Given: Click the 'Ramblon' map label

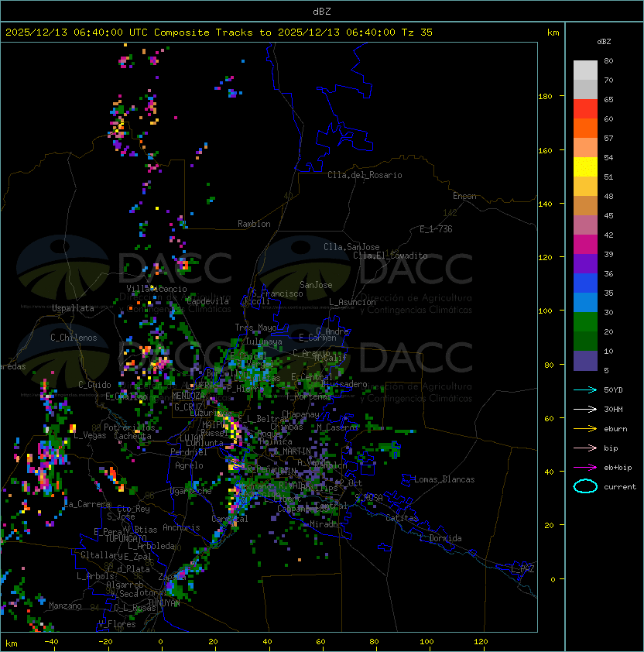Looking at the screenshot, I should coord(254,224).
